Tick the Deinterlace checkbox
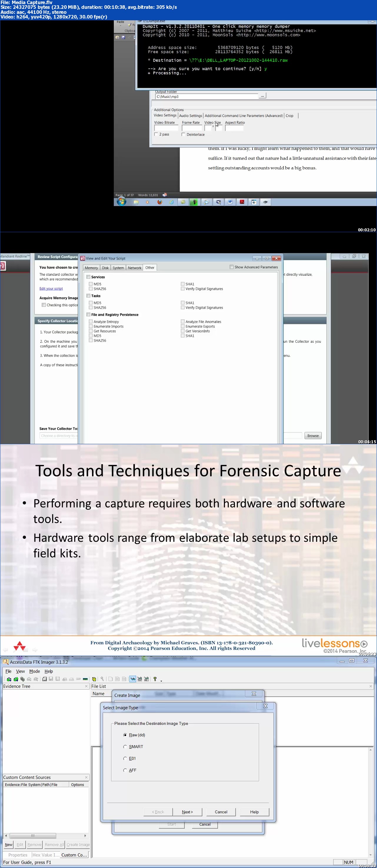Screen dimensions: 377x868 (x=183, y=134)
